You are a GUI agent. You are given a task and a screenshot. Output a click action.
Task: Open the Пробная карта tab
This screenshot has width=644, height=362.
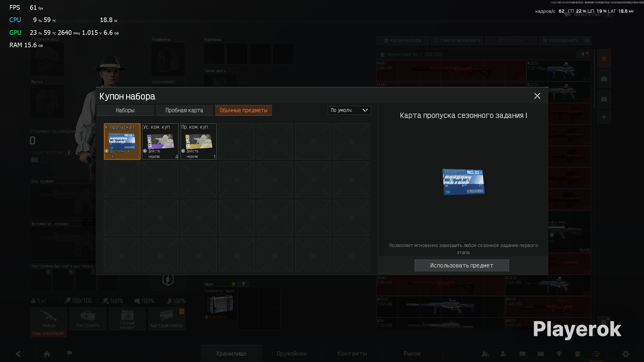[184, 110]
